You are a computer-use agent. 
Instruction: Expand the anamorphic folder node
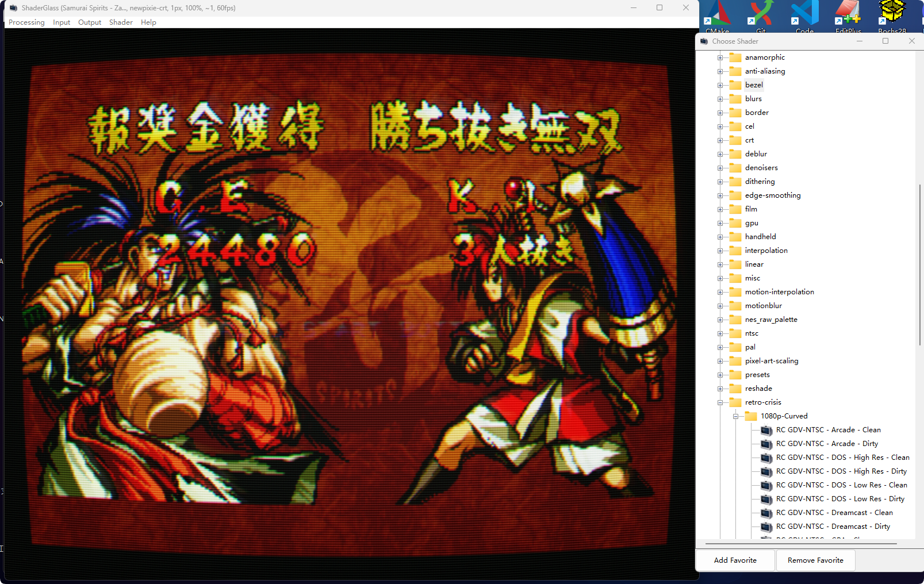(x=720, y=57)
